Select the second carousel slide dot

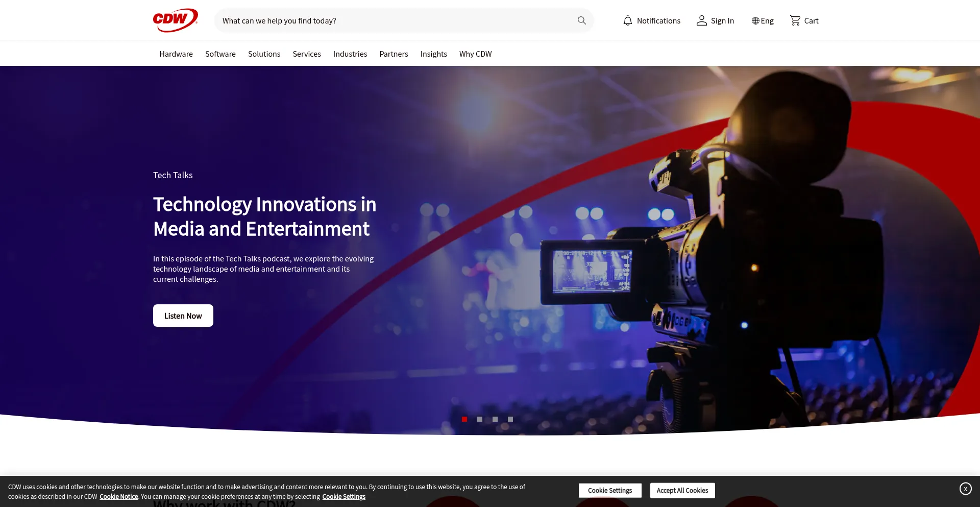tap(480, 419)
